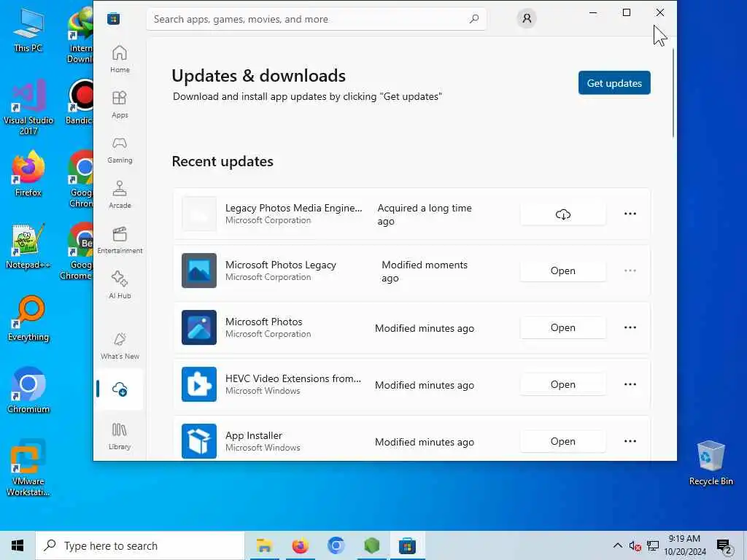Open File Explorer from taskbar

click(x=264, y=545)
